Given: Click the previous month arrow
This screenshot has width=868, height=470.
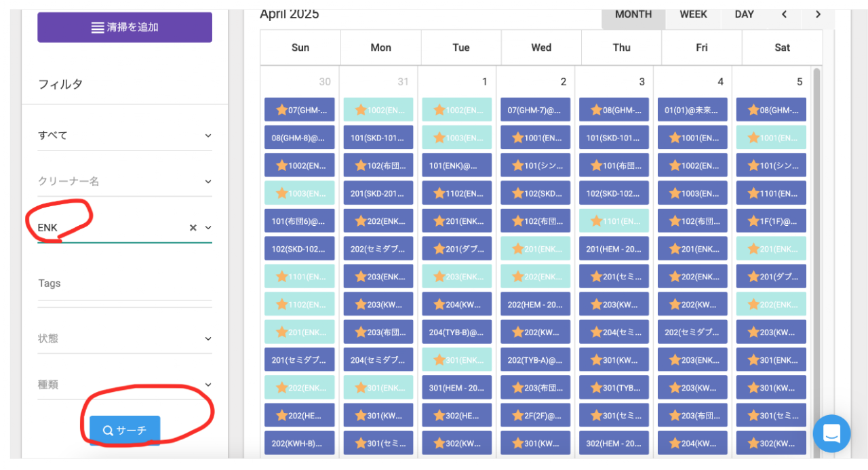Looking at the screenshot, I should point(784,14).
